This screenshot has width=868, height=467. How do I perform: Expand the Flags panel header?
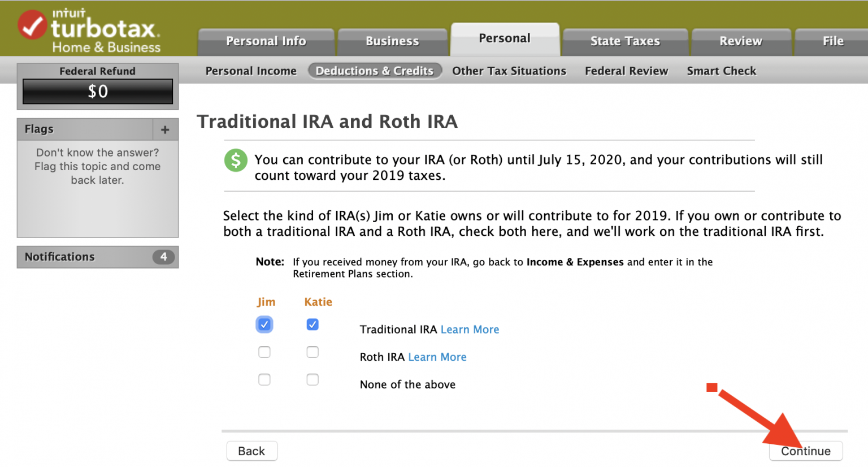click(85, 129)
